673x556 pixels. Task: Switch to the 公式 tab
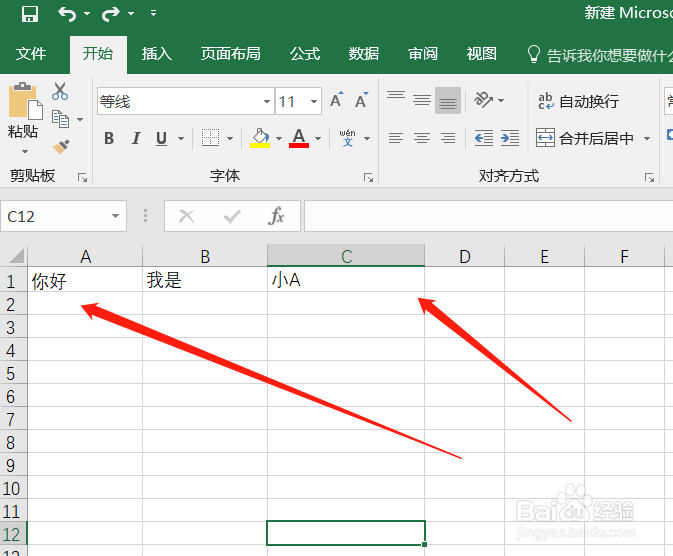[305, 54]
